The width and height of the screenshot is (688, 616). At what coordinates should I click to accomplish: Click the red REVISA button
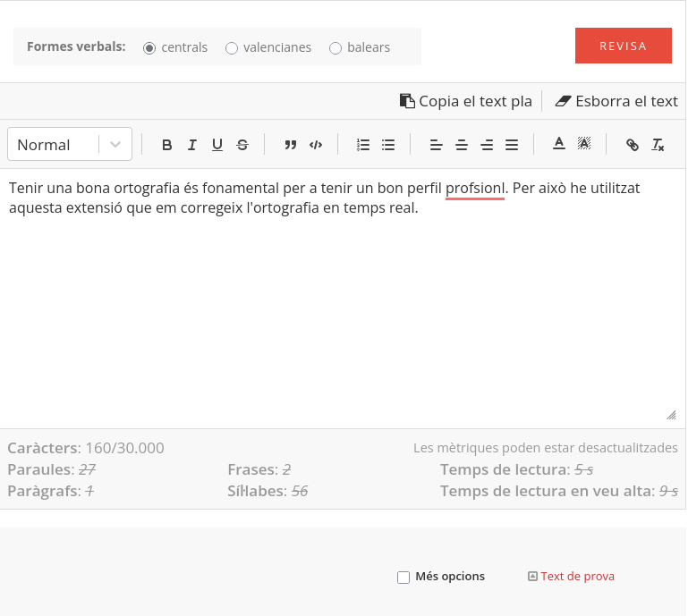click(x=623, y=46)
